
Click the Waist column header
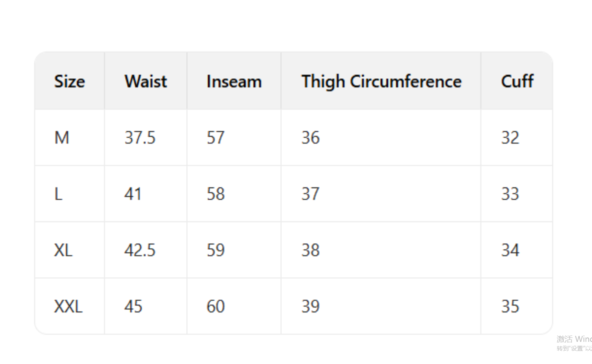(146, 81)
